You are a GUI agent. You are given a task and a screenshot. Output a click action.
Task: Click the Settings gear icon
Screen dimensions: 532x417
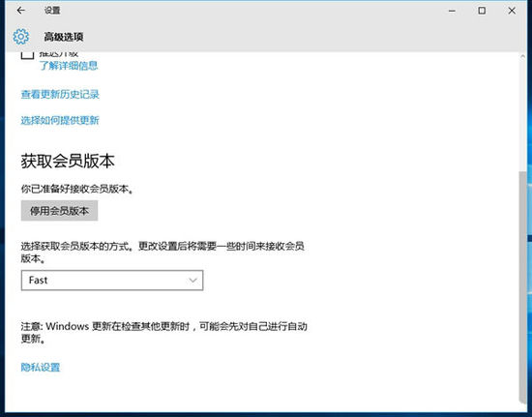pos(20,37)
